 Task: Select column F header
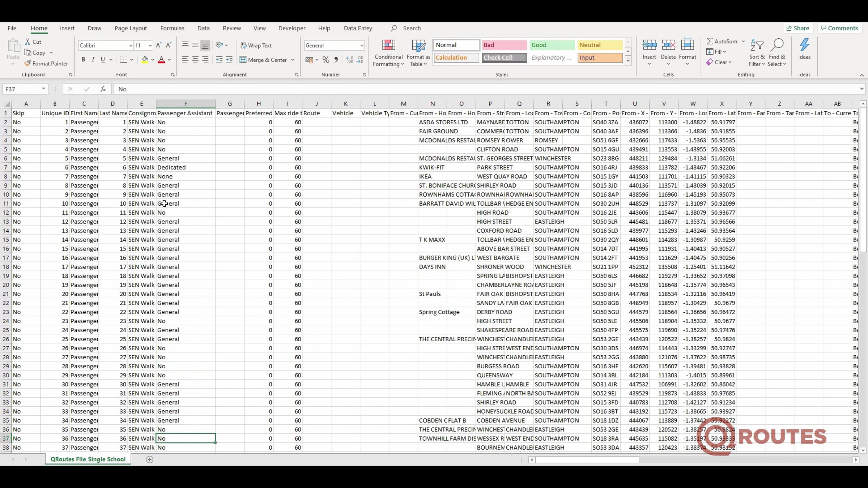(186, 104)
